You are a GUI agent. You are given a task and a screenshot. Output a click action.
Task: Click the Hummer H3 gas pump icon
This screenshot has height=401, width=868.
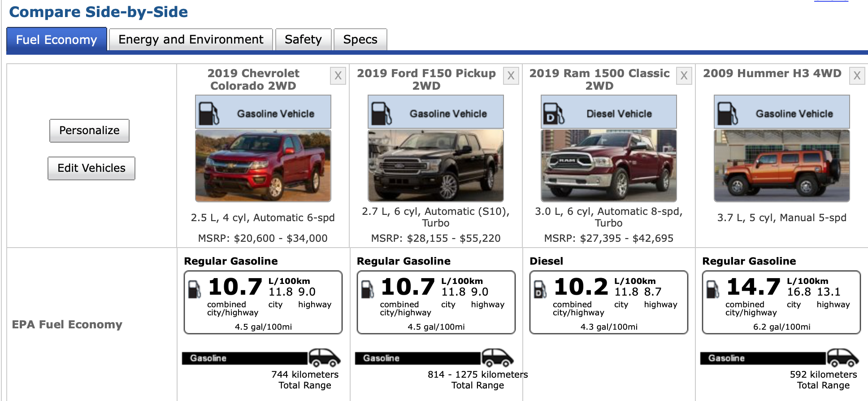pyautogui.click(x=728, y=113)
